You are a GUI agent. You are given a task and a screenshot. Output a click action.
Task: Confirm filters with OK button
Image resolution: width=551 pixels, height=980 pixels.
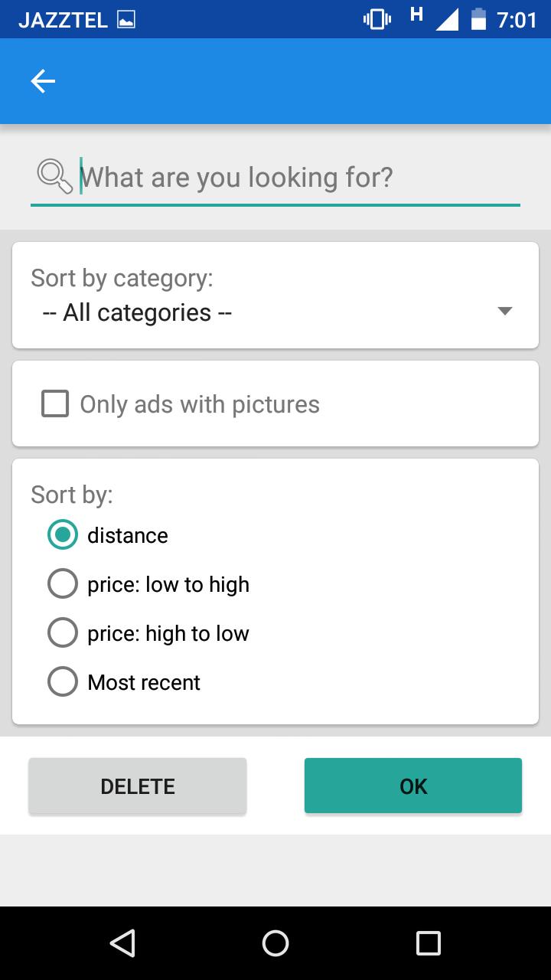click(413, 786)
